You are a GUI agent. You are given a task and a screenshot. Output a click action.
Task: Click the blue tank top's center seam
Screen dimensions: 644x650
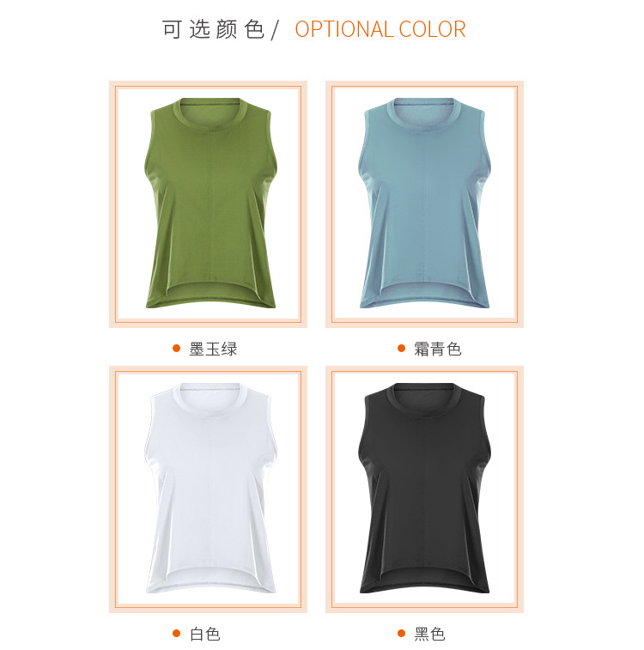pos(422,207)
